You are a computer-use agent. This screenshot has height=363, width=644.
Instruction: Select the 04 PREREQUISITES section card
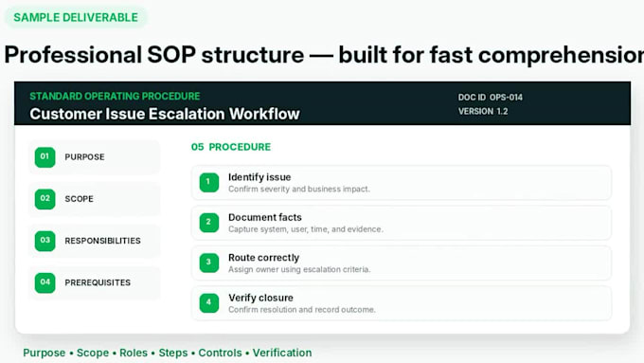(x=94, y=282)
